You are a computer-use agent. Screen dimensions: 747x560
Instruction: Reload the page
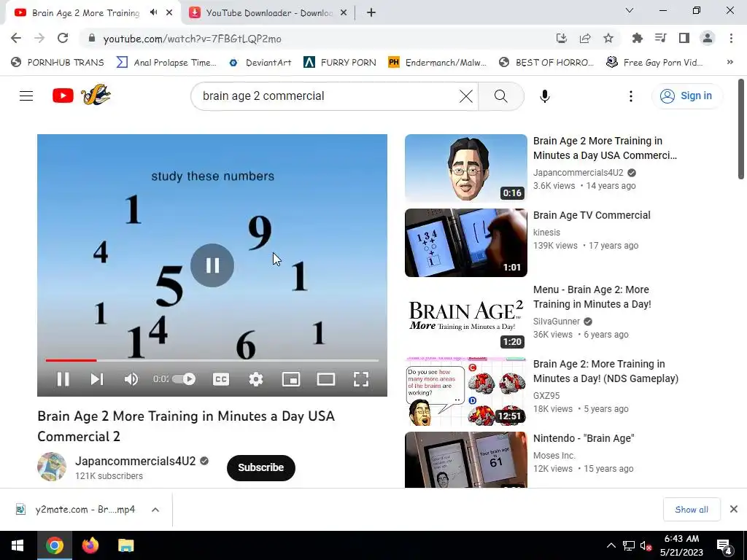[x=63, y=38]
